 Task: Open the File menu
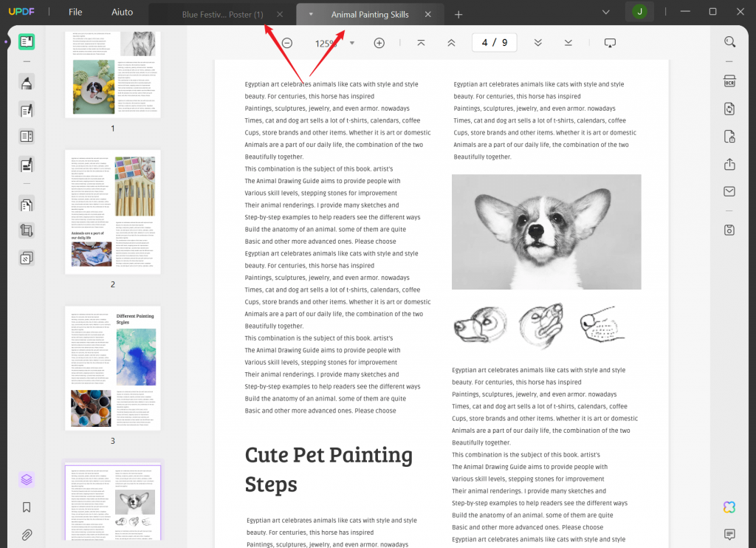coord(75,12)
